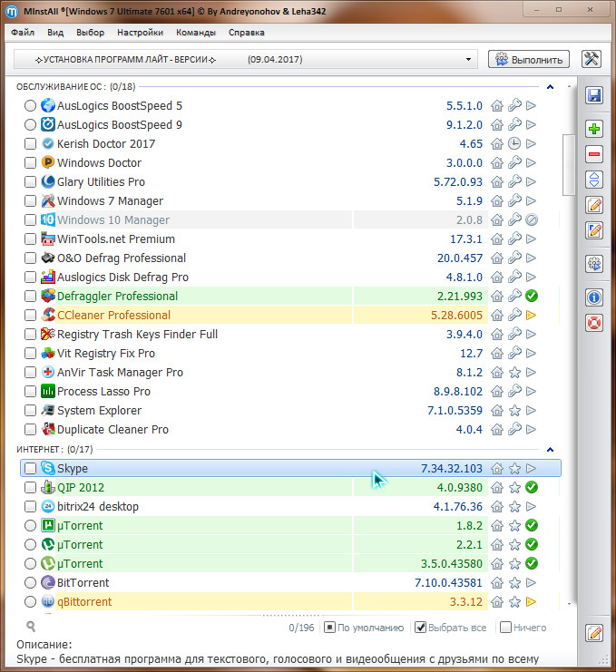Click the key icon for Windows Doctor
616x672 pixels.
(x=514, y=163)
